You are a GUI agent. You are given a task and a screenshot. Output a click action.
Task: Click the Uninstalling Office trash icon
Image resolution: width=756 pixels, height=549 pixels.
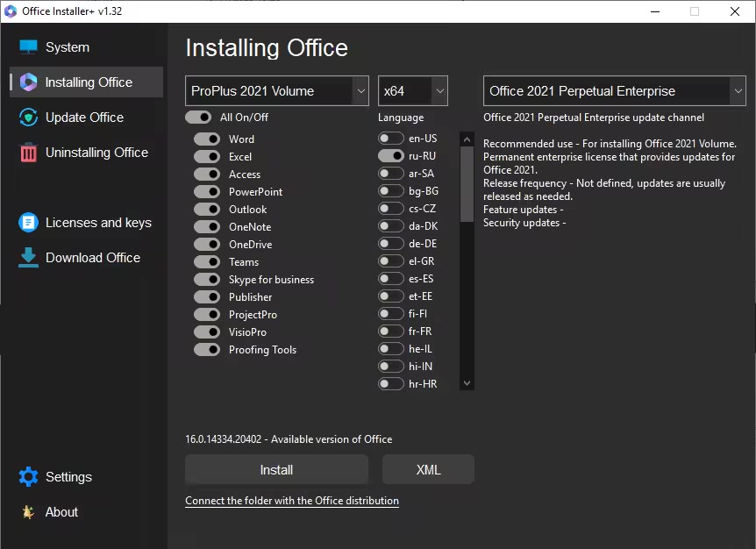[x=29, y=153]
